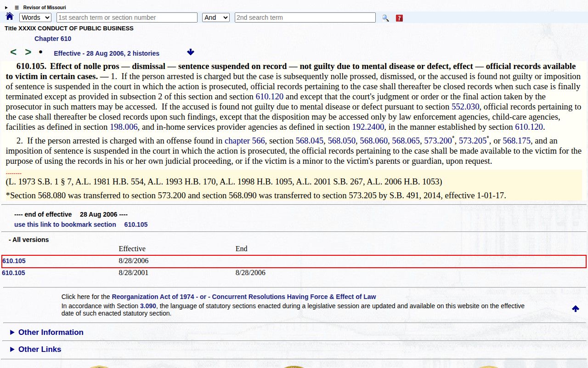Open section 568.050 link
The image size is (588, 368).
342,141
